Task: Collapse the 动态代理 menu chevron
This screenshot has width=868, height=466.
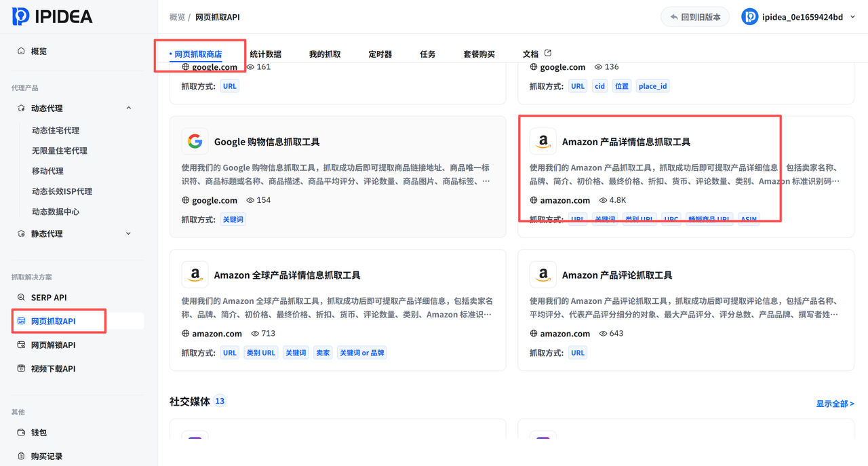Action: point(129,108)
